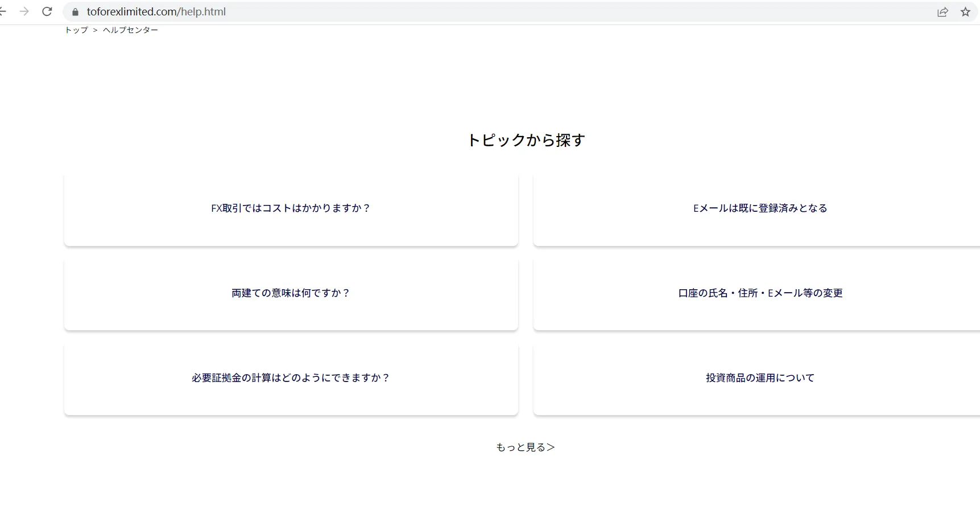Screen dimensions: 980x505
Task: Open 必要証拠金の計算はどのようにできますか？ topic
Action: pyautogui.click(x=291, y=378)
